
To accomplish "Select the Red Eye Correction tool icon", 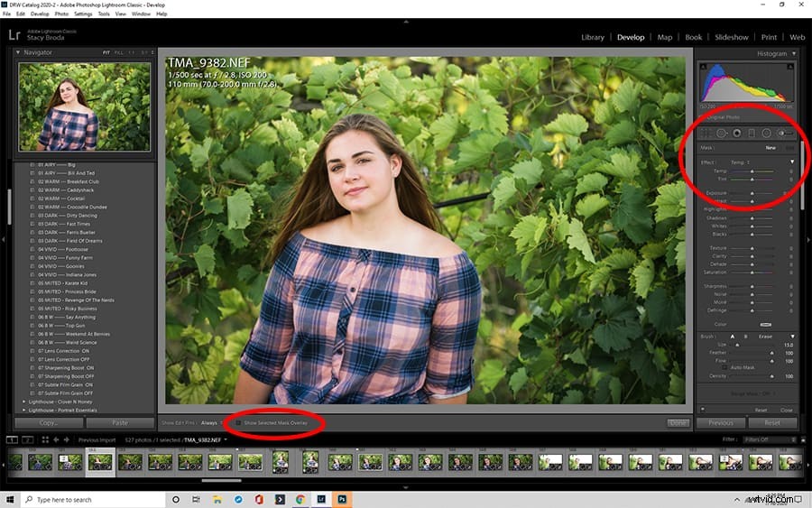I will pos(736,134).
